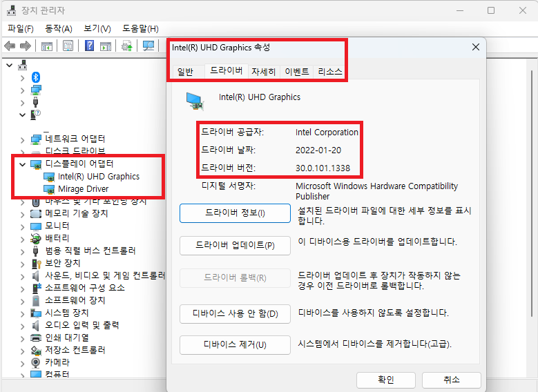
Task: Click the blue Help question mark toolbar icon
Action: click(89, 46)
